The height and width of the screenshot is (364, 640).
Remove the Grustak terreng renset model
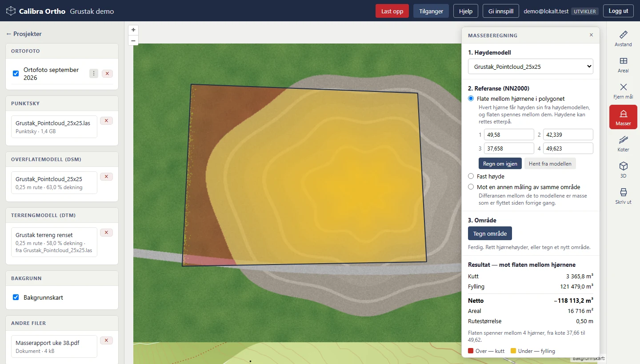[106, 233]
